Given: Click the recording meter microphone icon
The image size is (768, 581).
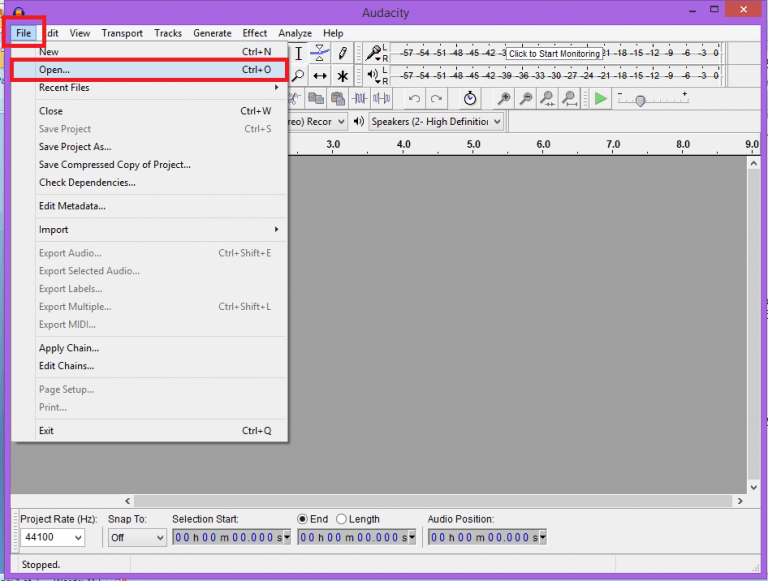Looking at the screenshot, I should (374, 53).
